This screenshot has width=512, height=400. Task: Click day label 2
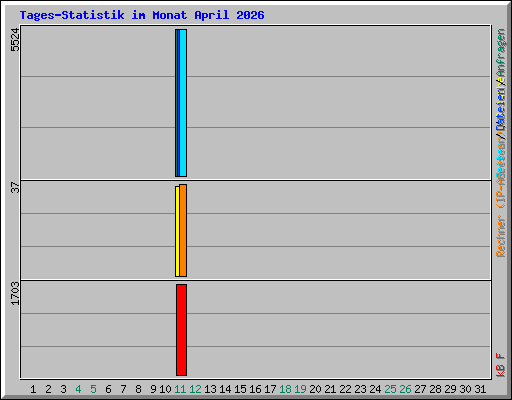(49, 389)
